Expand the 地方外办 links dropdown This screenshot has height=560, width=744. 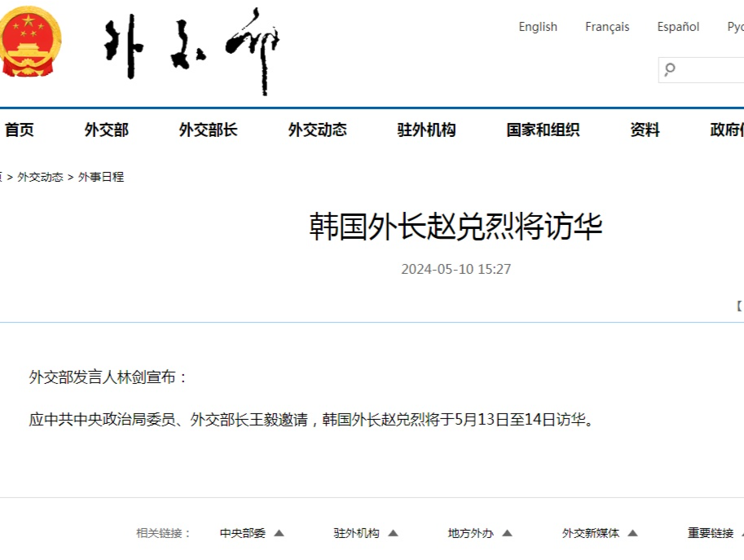click(480, 533)
